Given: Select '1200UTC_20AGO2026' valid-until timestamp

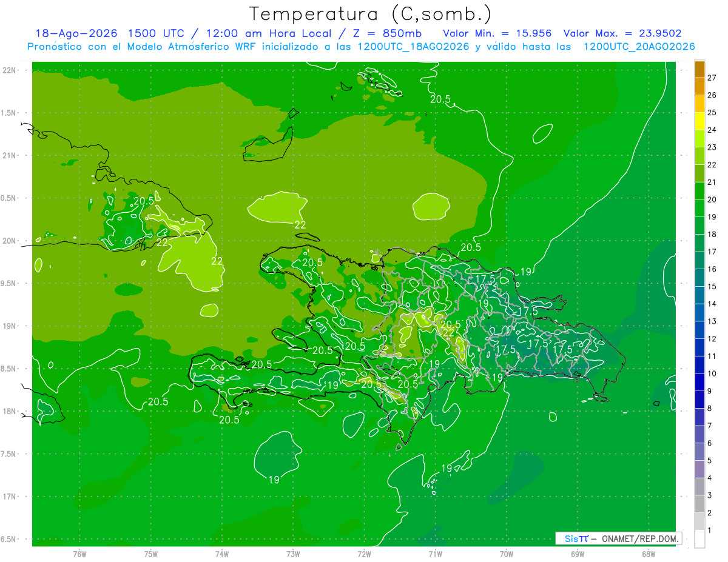Looking at the screenshot, I should point(639,47).
